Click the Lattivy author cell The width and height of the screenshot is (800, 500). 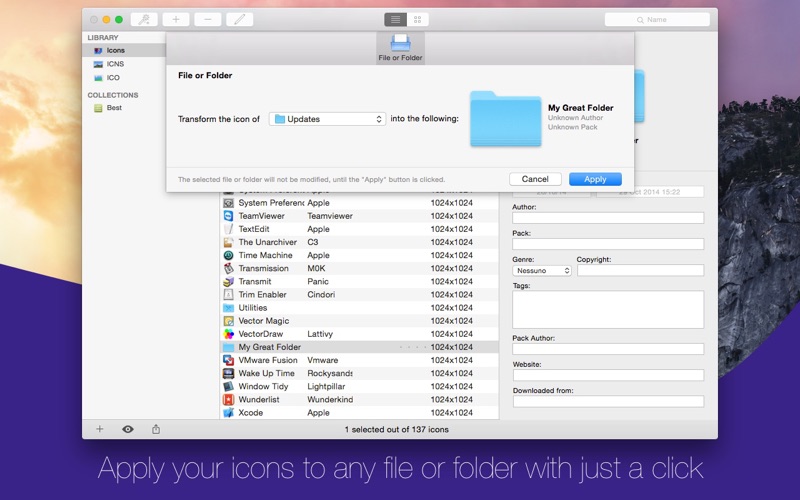pos(320,334)
